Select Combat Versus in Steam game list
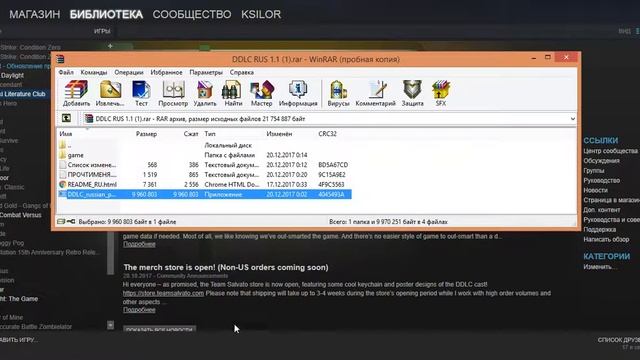640x360 pixels. point(20,215)
